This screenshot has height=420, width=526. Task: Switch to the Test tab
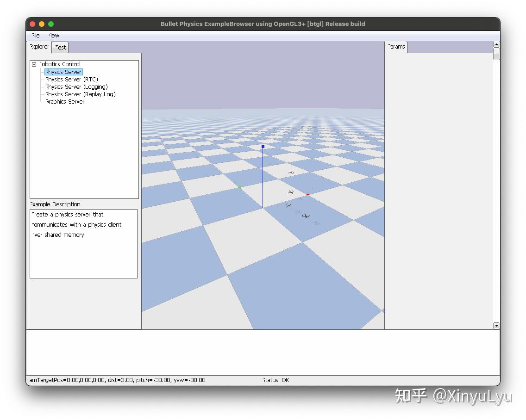[x=60, y=47]
